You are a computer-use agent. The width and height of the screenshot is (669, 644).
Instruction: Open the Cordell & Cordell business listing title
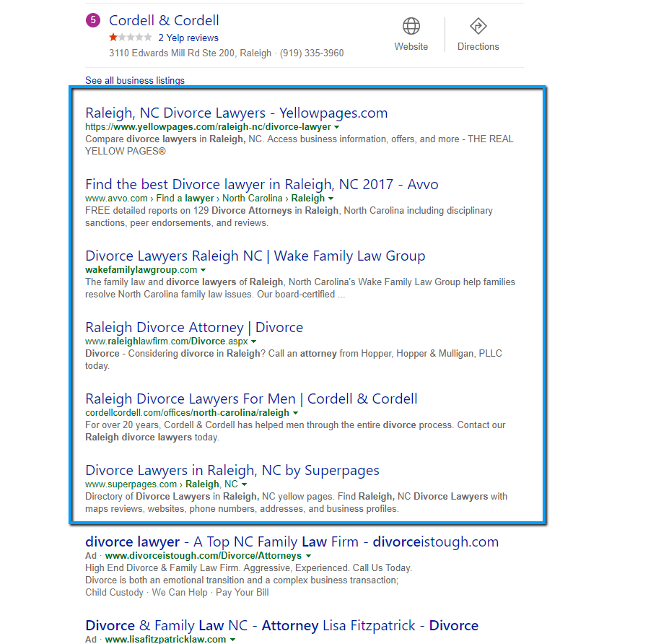(x=164, y=20)
